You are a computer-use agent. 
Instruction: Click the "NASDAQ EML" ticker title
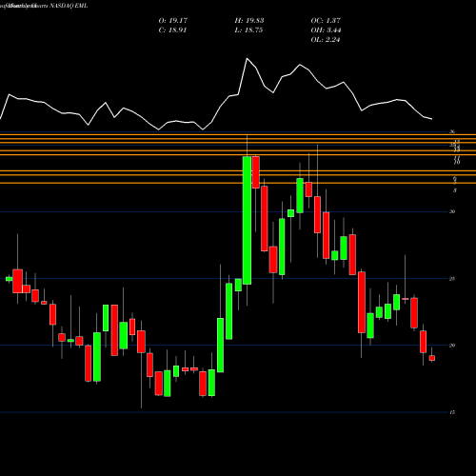pyautogui.click(x=69, y=6)
